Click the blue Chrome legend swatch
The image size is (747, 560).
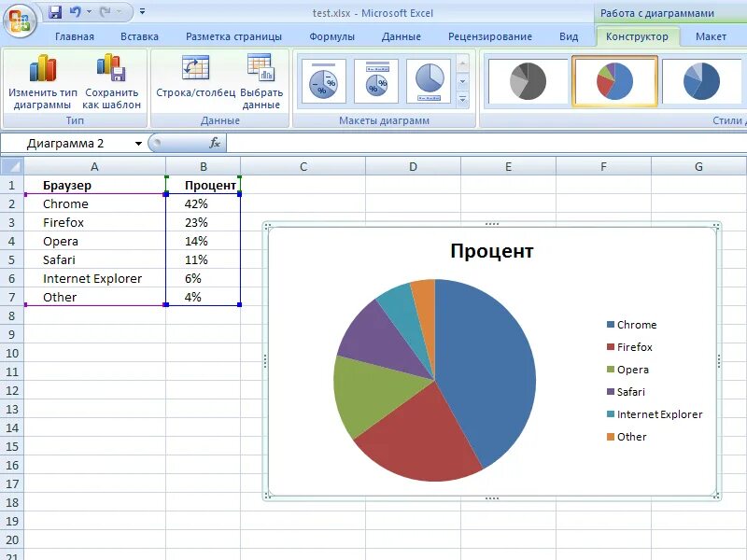611,325
